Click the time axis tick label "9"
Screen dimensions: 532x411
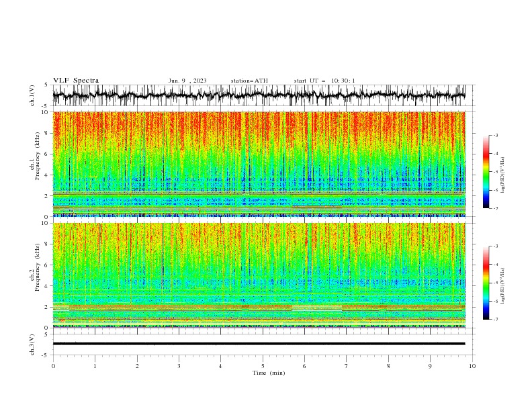coord(430,366)
